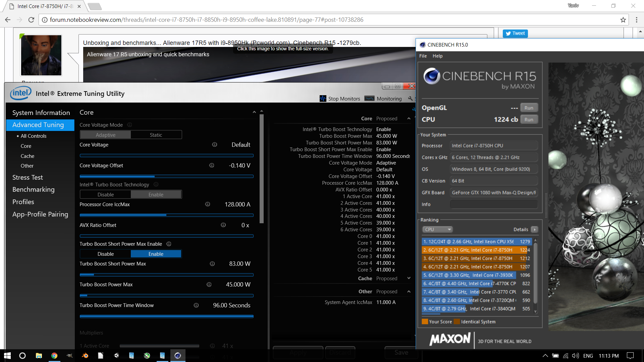Viewport: 644px width, 362px height.
Task: Open the Chrome three-dot menu
Action: [x=636, y=20]
